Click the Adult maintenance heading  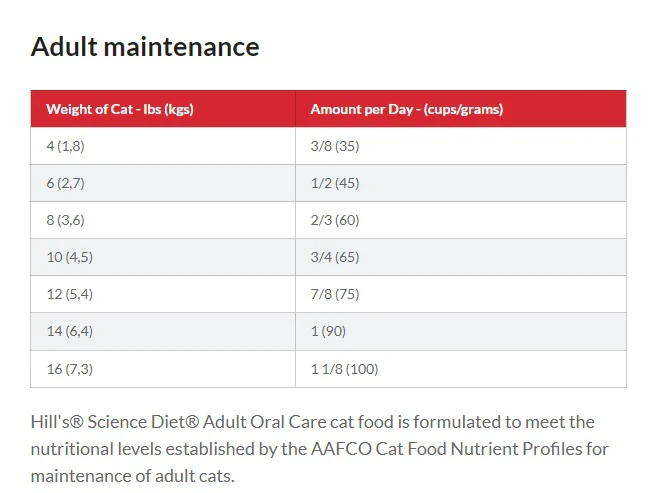coord(145,47)
